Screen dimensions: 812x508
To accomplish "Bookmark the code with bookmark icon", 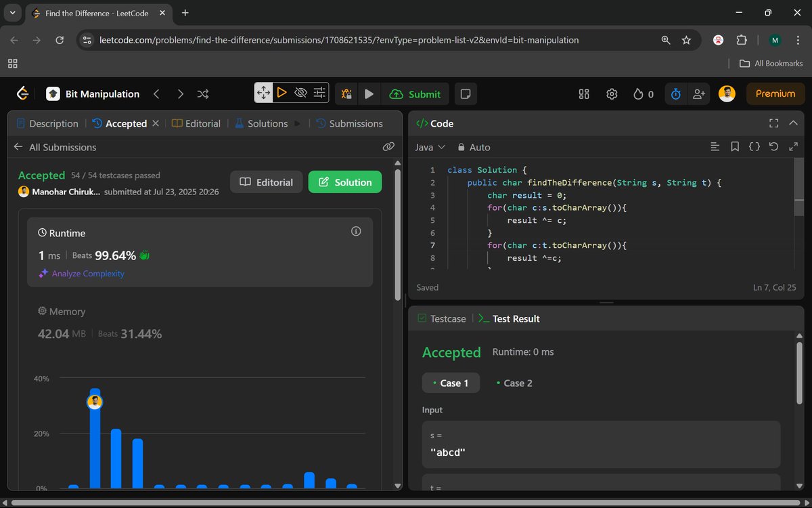I will 735,146.
